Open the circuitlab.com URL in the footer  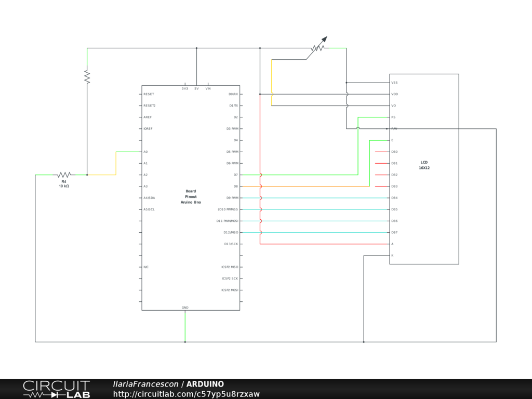[x=186, y=394]
